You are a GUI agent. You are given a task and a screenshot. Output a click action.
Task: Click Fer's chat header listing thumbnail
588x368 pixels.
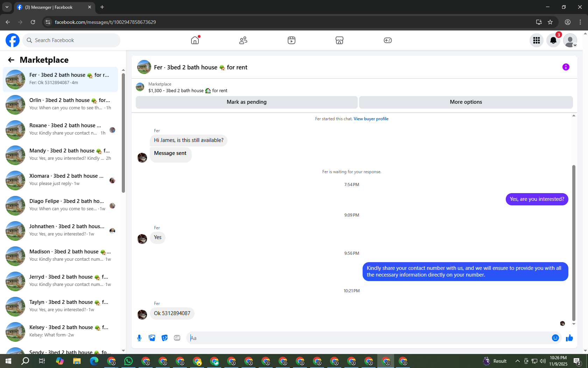pos(144,67)
